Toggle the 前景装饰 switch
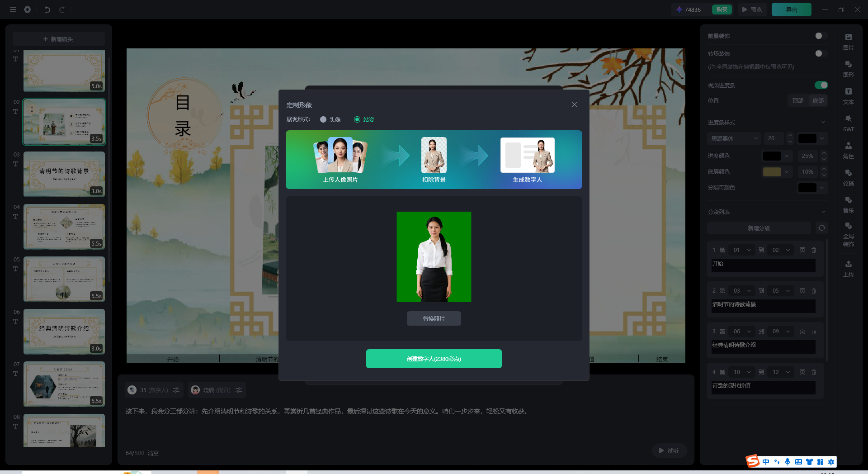The image size is (868, 474). 821,36
